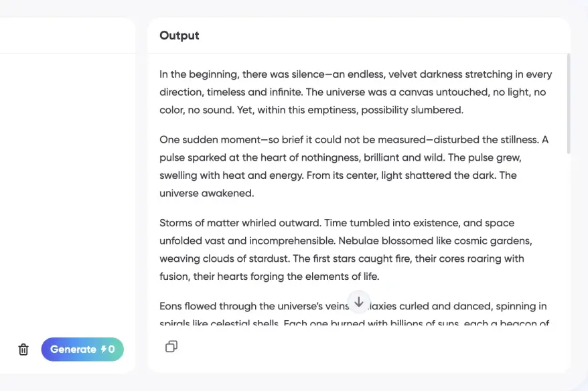This screenshot has width=588, height=391.
Task: Click the word "fusion" in the third paragraph
Action: click(x=175, y=276)
